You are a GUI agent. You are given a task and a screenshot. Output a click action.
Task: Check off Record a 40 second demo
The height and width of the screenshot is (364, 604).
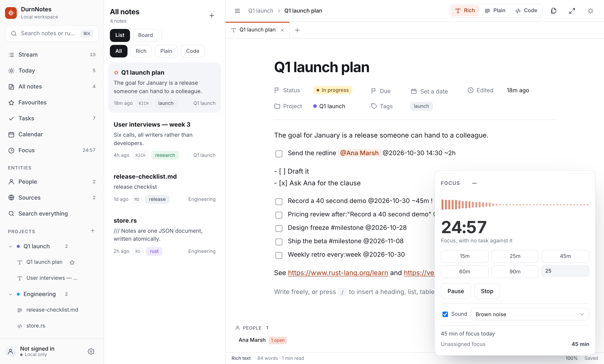[x=279, y=201]
